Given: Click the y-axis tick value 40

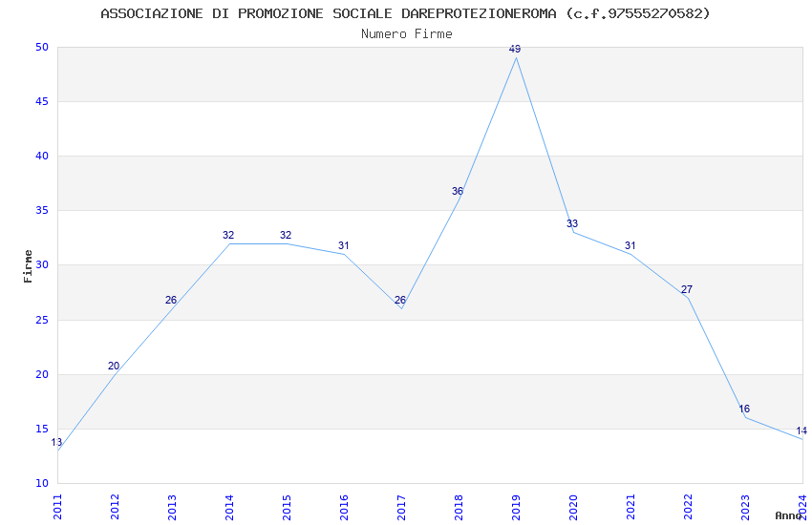Looking at the screenshot, I should coord(42,157).
